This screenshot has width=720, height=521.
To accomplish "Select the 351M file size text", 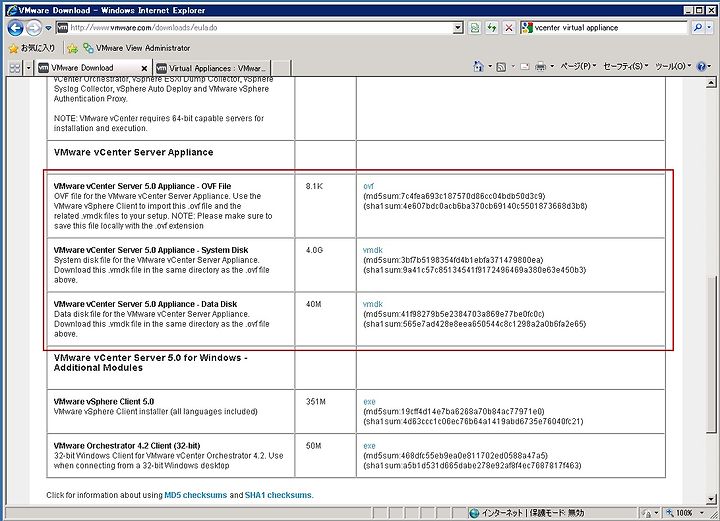I will point(315,402).
